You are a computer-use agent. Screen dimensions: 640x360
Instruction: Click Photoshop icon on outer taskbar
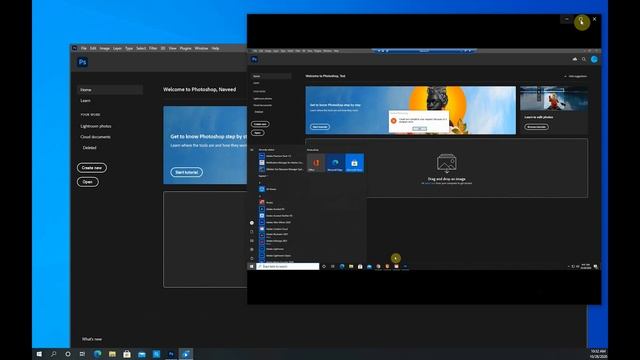[x=171, y=354]
